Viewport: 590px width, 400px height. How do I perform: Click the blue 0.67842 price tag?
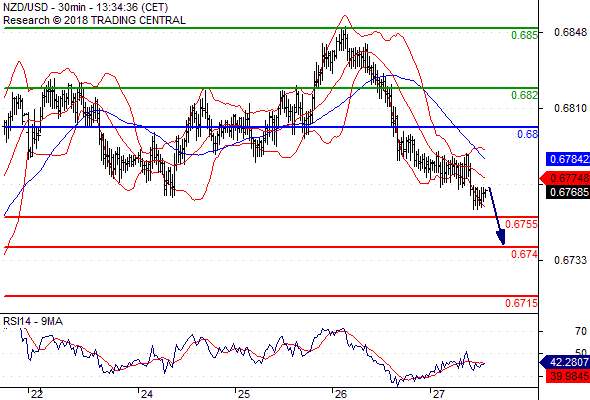568,159
